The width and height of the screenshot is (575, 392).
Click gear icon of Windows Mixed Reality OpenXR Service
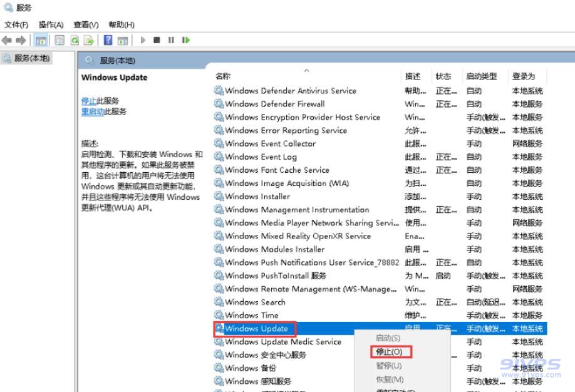point(219,235)
